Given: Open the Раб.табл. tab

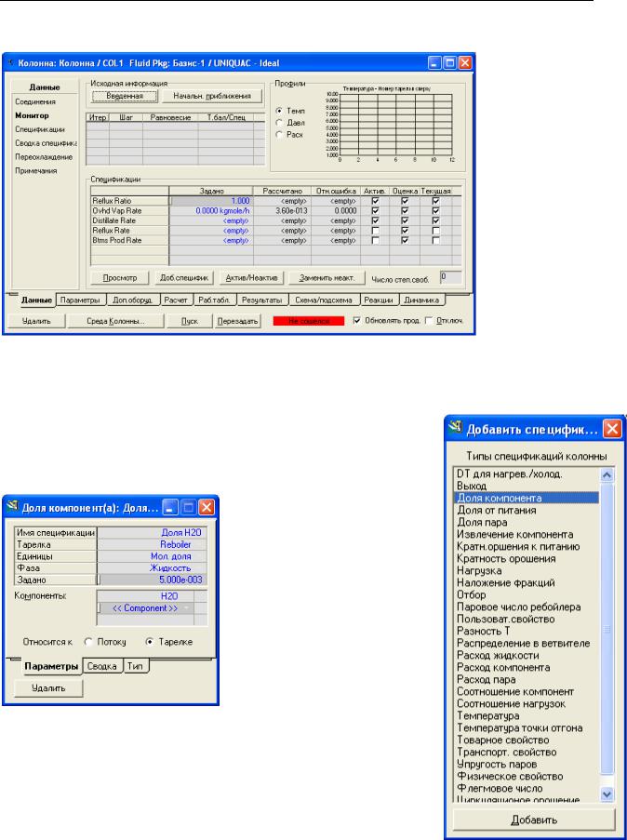Looking at the screenshot, I should 214,300.
